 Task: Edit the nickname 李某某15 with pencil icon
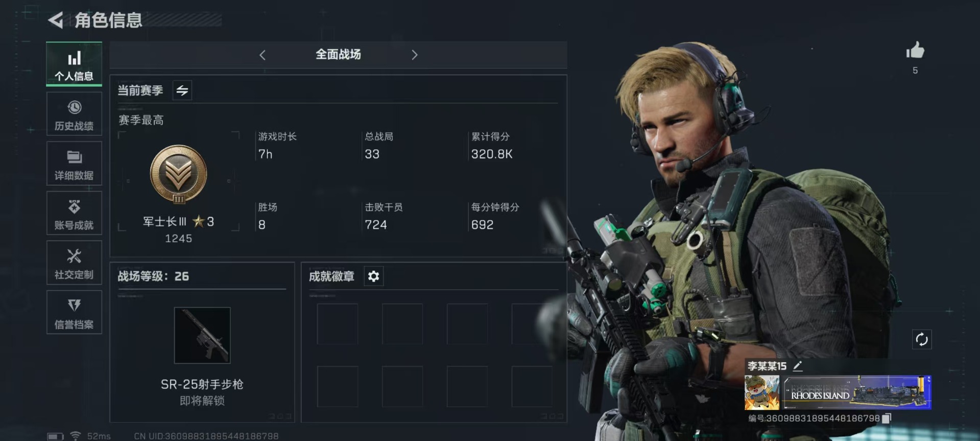pyautogui.click(x=798, y=366)
